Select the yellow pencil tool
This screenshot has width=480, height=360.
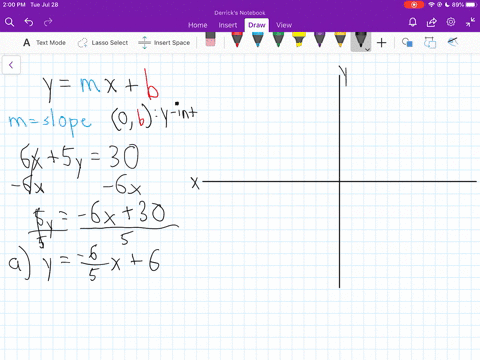[x=340, y=40]
